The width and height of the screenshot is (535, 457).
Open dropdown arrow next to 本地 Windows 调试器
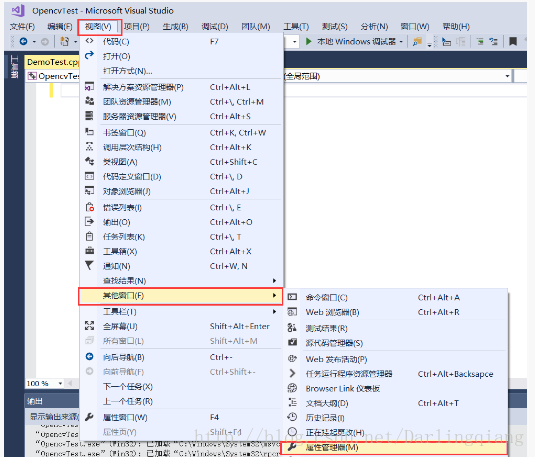point(401,42)
